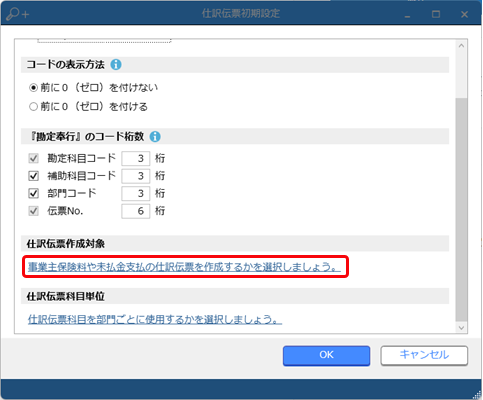Focus the 部門コード digits field
The width and height of the screenshot is (483, 400).
(136, 193)
